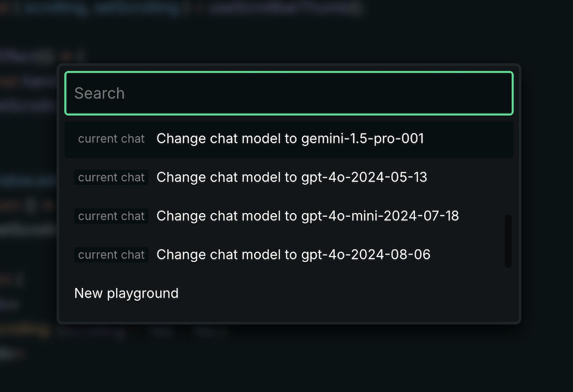Switch chat model to gpt-4o-2024-05-13

click(x=291, y=178)
